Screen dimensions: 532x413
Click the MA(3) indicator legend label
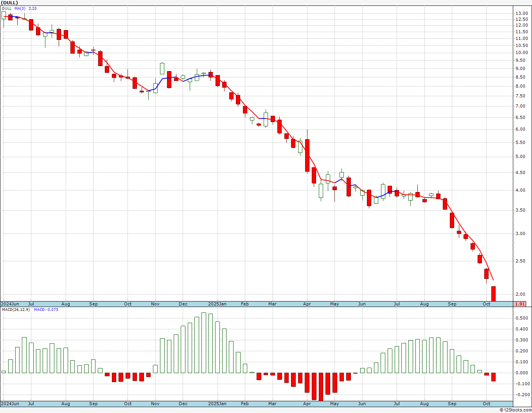point(20,9)
